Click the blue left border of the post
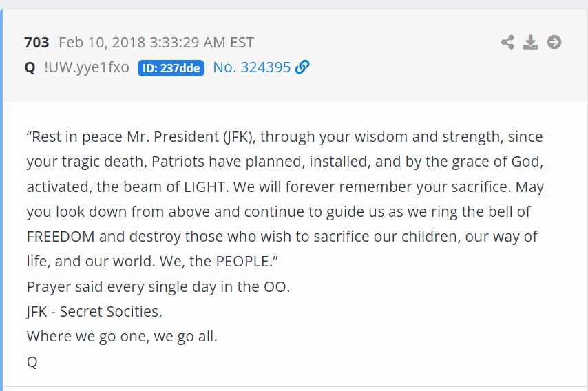 pos(1,200)
